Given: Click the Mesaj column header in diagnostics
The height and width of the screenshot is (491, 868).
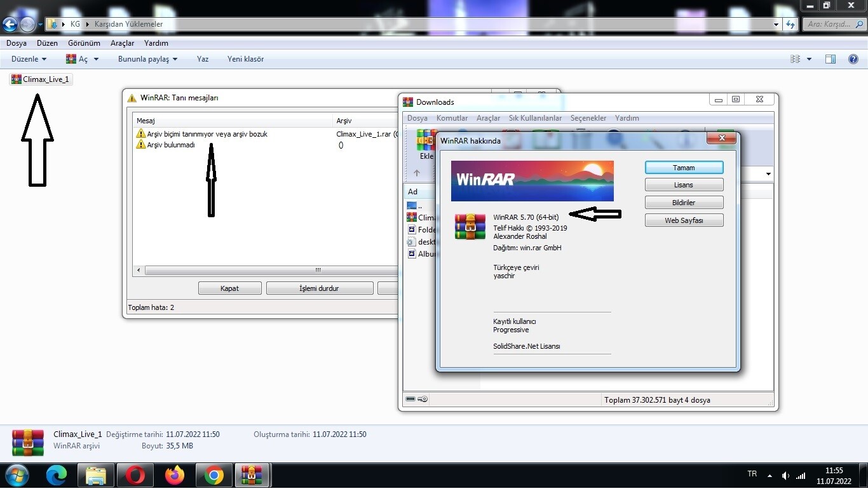Looking at the screenshot, I should [233, 121].
